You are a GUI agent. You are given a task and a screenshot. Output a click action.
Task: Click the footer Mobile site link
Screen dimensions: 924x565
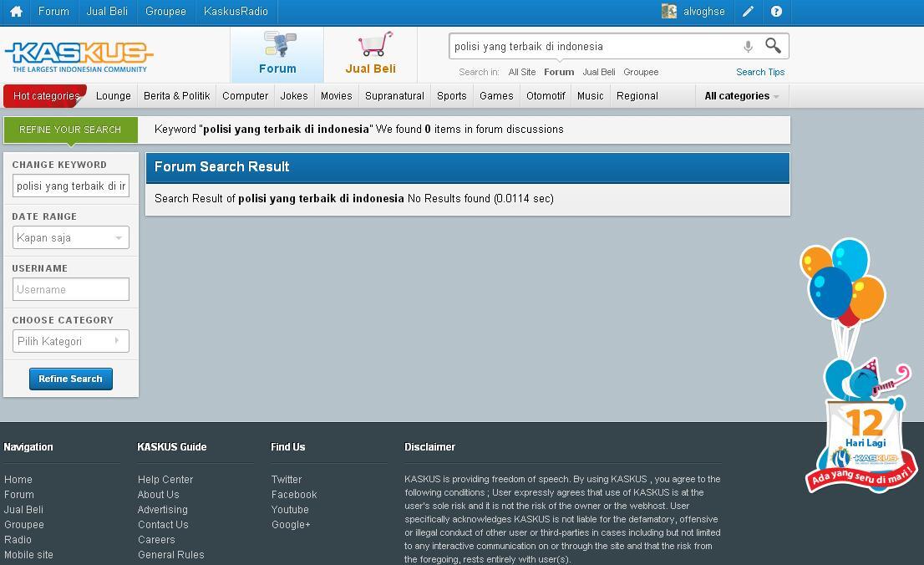[x=28, y=554]
